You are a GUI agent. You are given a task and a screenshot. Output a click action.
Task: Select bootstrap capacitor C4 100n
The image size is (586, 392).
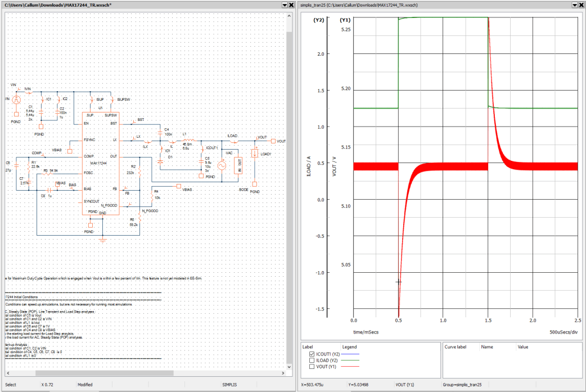pyautogui.click(x=160, y=133)
